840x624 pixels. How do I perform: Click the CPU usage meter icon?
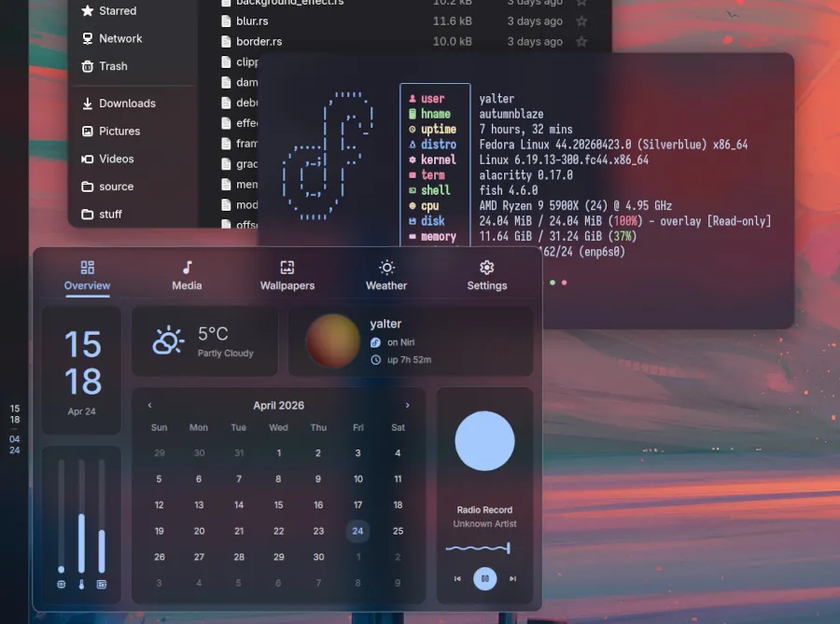click(61, 584)
